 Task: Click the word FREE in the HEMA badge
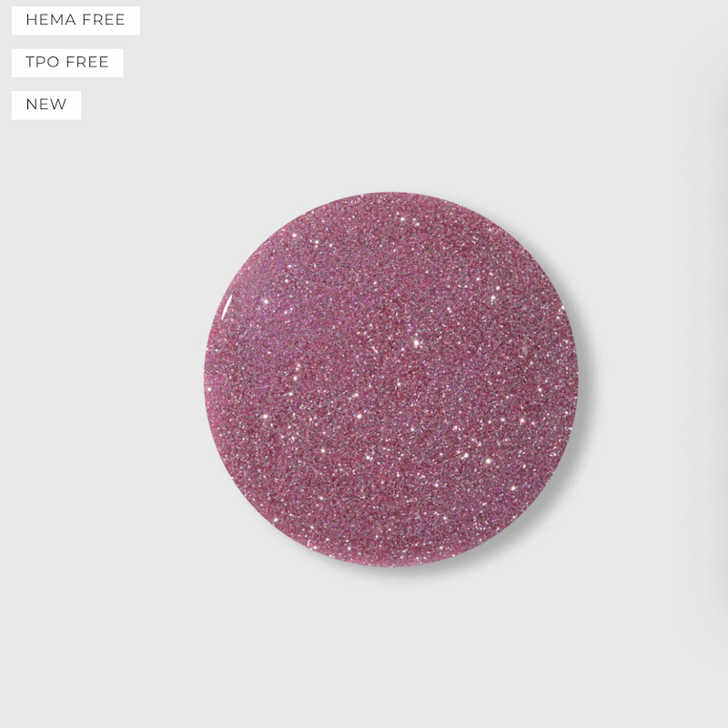(104, 20)
